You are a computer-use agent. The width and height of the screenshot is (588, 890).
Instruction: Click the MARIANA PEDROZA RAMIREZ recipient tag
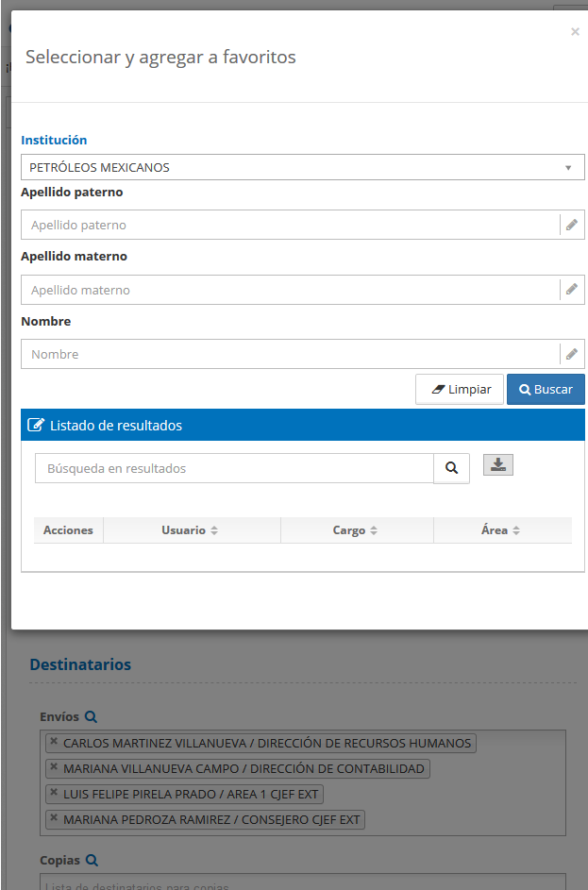[x=206, y=819]
